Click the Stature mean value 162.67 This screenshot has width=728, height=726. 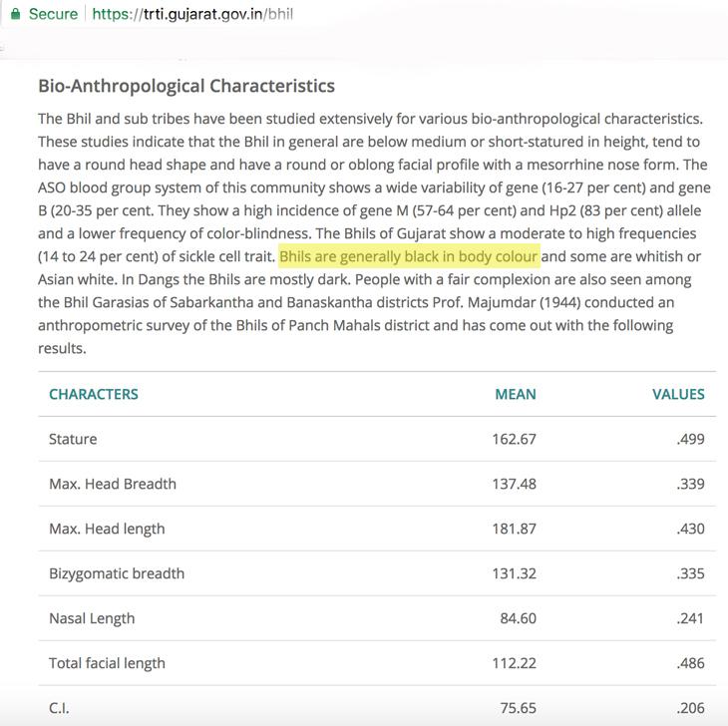click(514, 439)
